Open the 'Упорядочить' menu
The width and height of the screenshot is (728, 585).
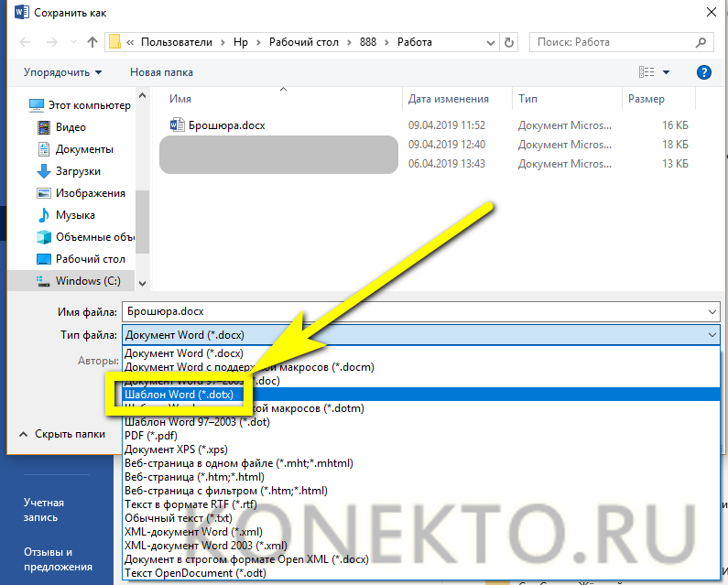(x=62, y=72)
